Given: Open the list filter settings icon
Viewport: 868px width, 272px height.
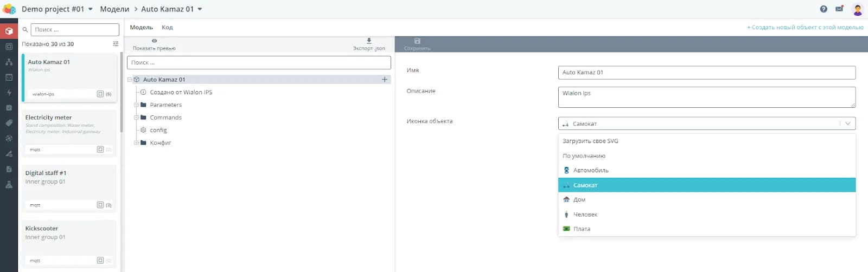Looking at the screenshot, I should coord(116,44).
